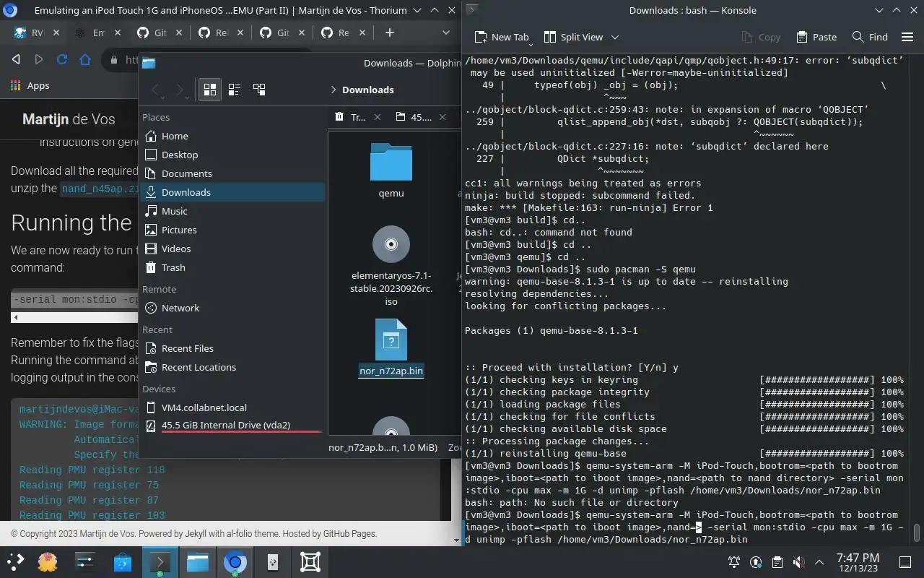Viewport: 924px width, 578px height.
Task: Select elementaryos-7.1-stable ISO file
Action: pos(391,266)
